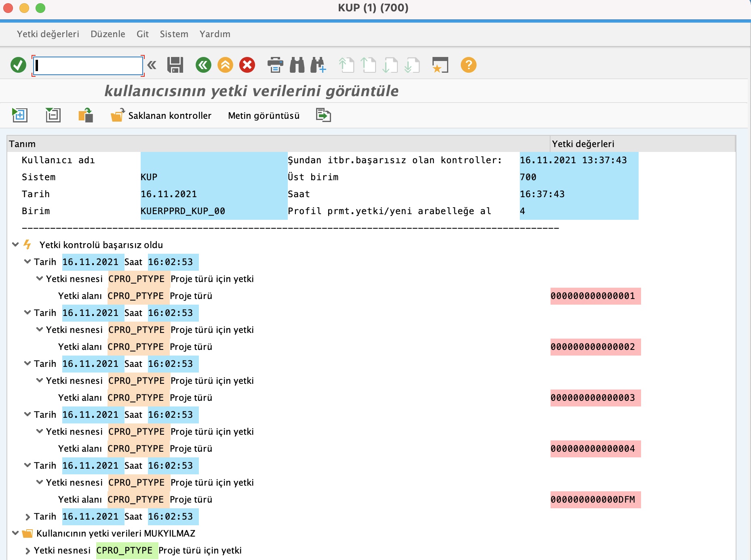Expand the bottom 'Yetki nesnesi CPRO_PTYPE' node

pos(27,550)
